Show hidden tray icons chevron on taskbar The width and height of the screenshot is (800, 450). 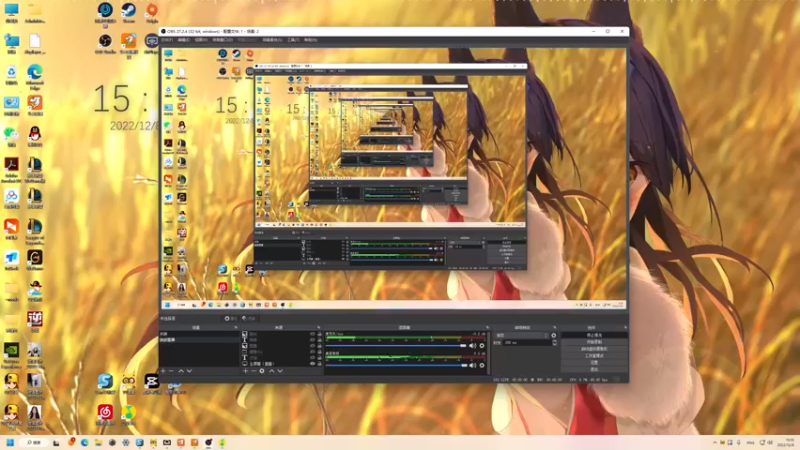(x=715, y=442)
